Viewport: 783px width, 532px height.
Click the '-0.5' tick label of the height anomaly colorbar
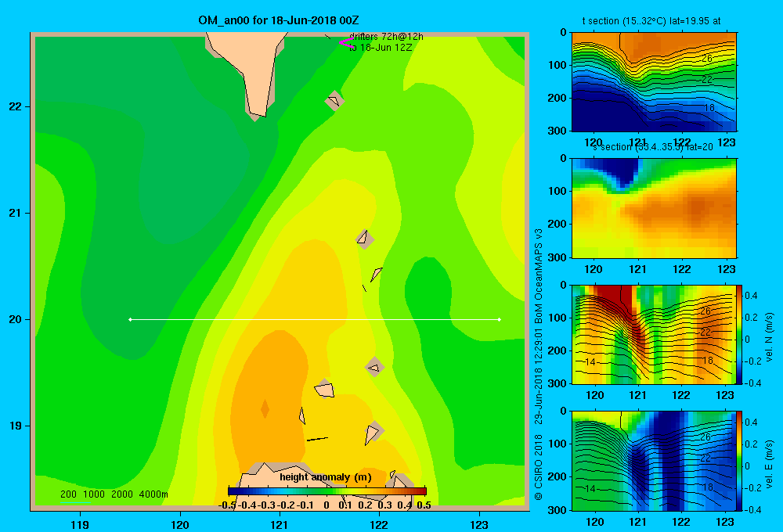pos(227,505)
